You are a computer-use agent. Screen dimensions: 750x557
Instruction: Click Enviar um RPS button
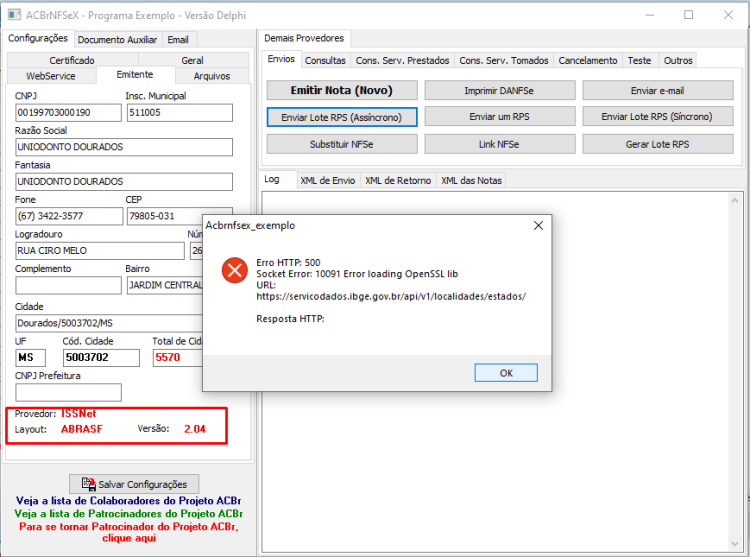tap(499, 117)
